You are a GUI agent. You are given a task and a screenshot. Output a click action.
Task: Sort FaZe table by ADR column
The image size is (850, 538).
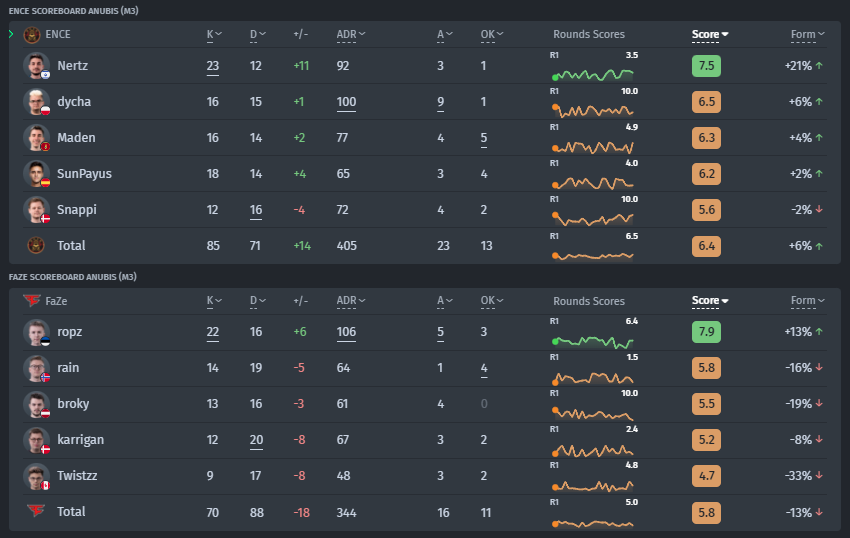coord(351,301)
